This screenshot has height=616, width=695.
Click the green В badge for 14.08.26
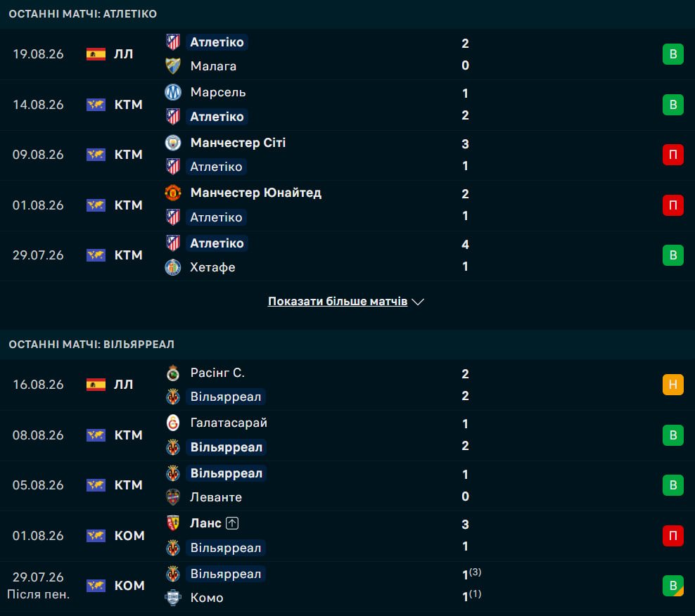tap(672, 105)
